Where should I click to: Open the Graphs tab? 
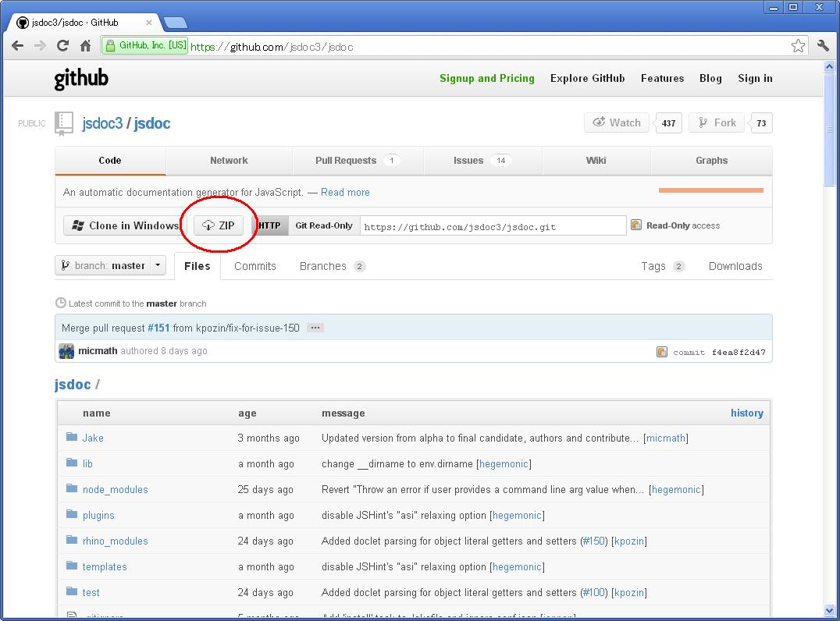pos(711,161)
